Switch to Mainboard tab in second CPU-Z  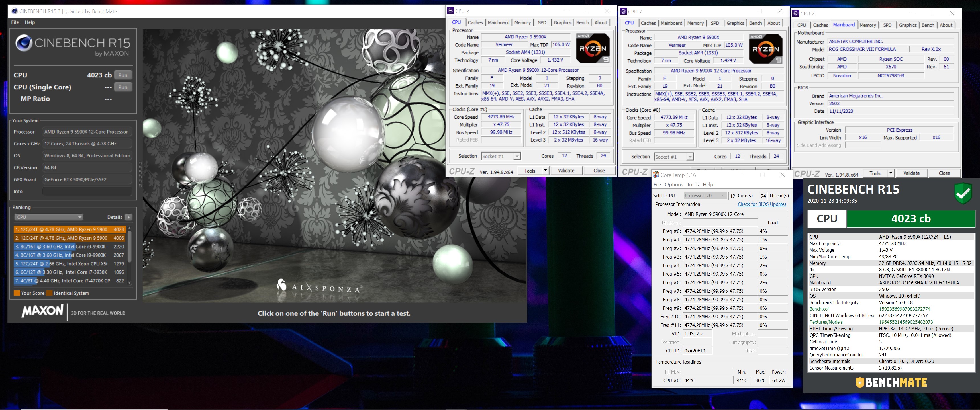(x=671, y=24)
